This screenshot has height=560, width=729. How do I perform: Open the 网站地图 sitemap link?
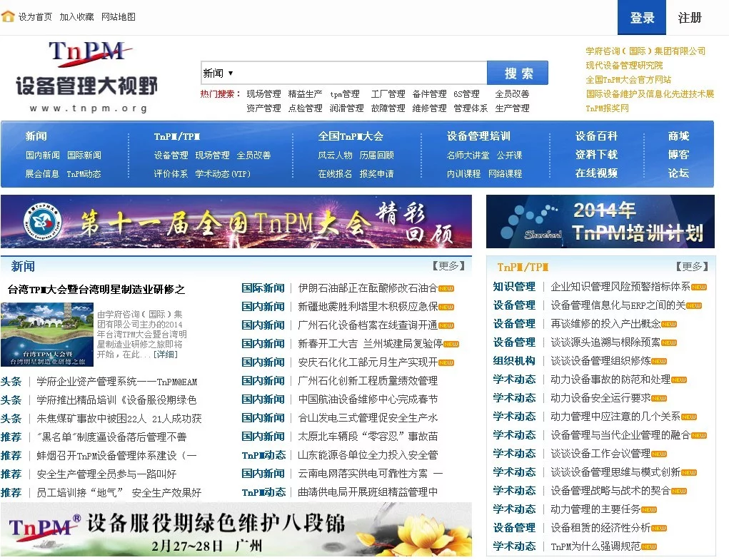click(x=119, y=16)
